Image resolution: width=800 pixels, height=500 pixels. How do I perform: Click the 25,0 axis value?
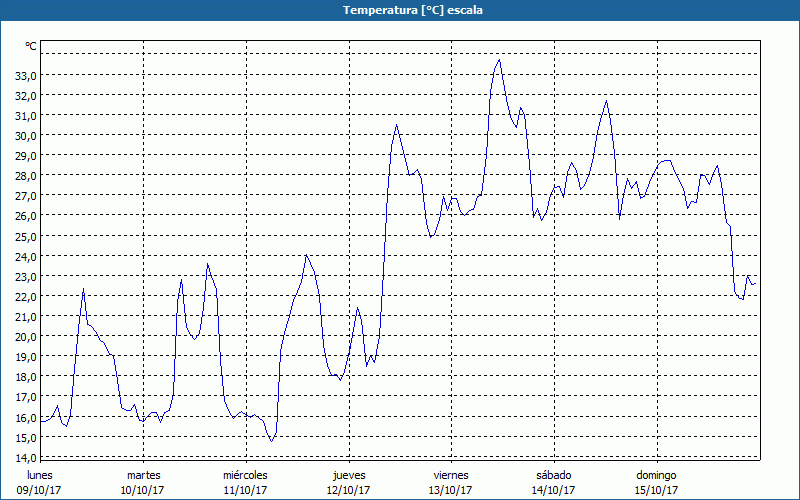[x=25, y=236]
